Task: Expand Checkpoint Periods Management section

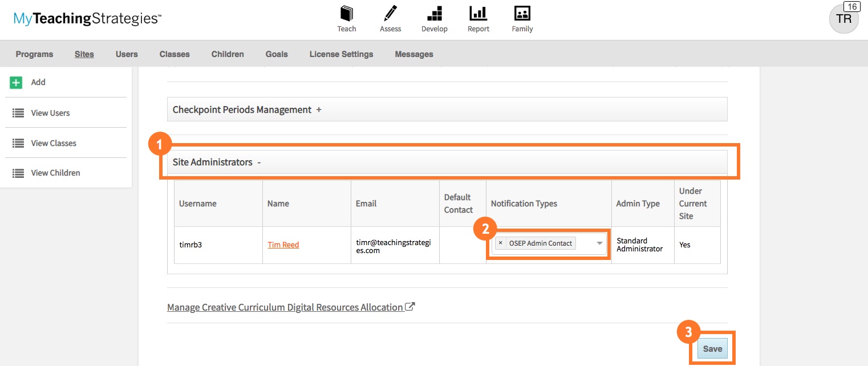Action: click(x=319, y=109)
